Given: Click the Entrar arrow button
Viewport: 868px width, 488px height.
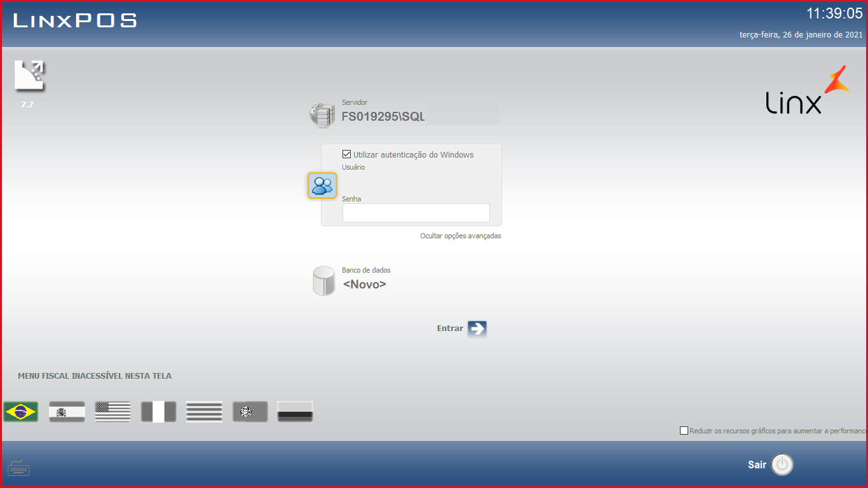Looking at the screenshot, I should pos(477,329).
